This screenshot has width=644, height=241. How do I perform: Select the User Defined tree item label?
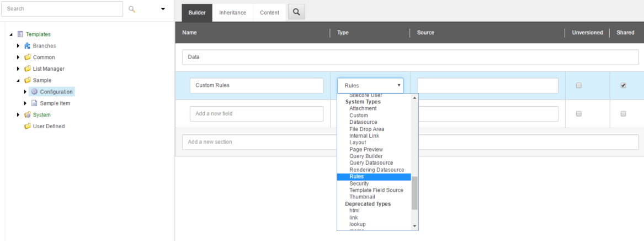coord(49,126)
